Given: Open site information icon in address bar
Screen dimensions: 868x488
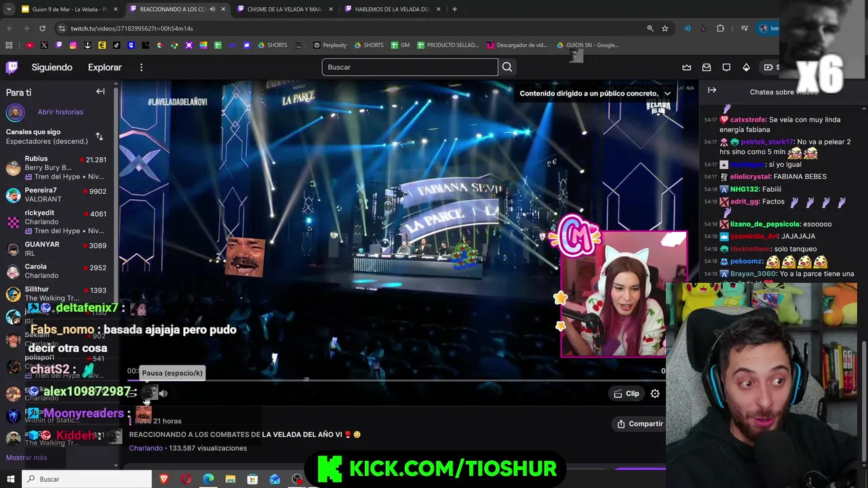Looking at the screenshot, I should [62, 28].
